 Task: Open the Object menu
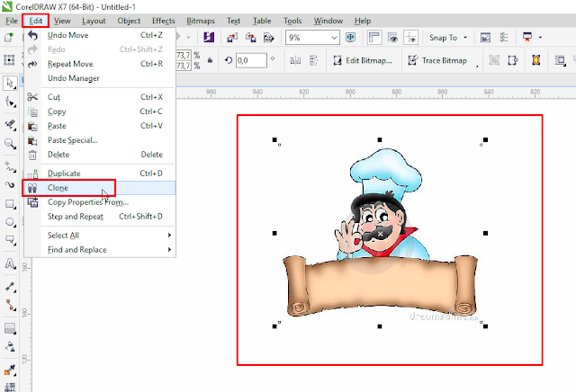coord(129,21)
